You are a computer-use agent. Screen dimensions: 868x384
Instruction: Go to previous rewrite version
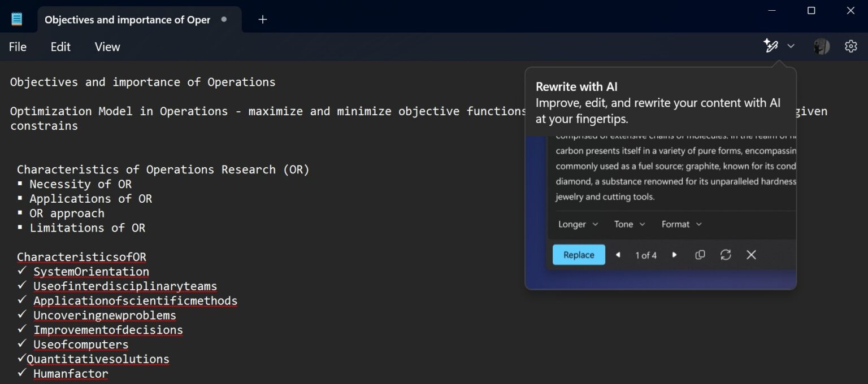[x=618, y=255]
